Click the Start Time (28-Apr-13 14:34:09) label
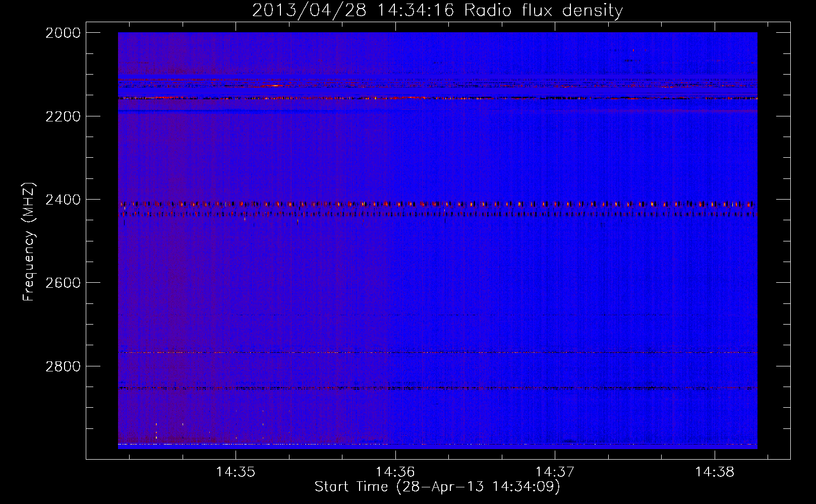The image size is (816, 504). [437, 487]
